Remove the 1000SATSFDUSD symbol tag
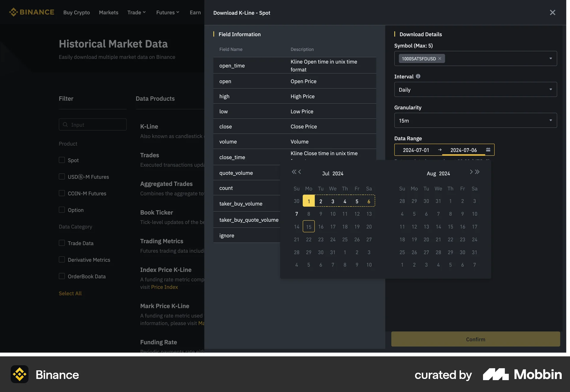Viewport: 570px width, 392px height. point(440,59)
